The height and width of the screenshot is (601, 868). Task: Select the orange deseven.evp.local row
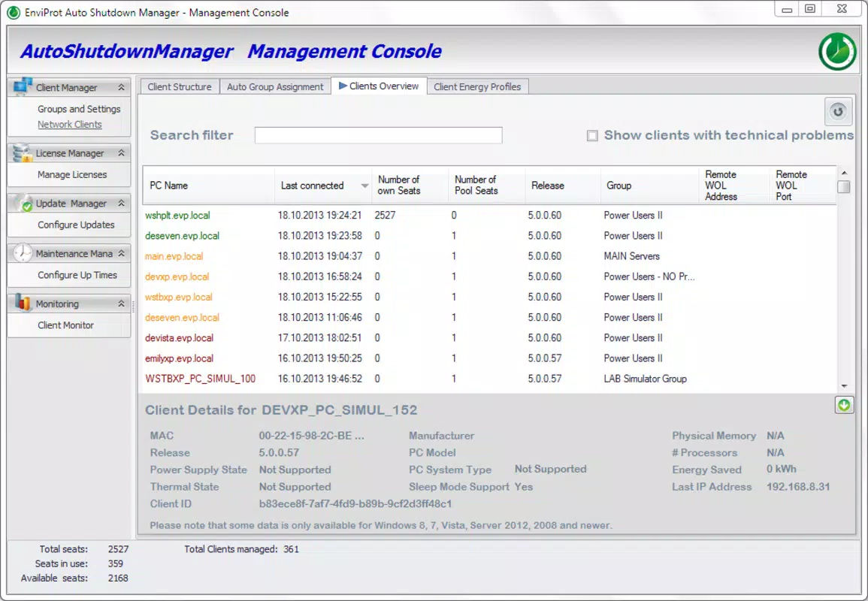pos(489,318)
